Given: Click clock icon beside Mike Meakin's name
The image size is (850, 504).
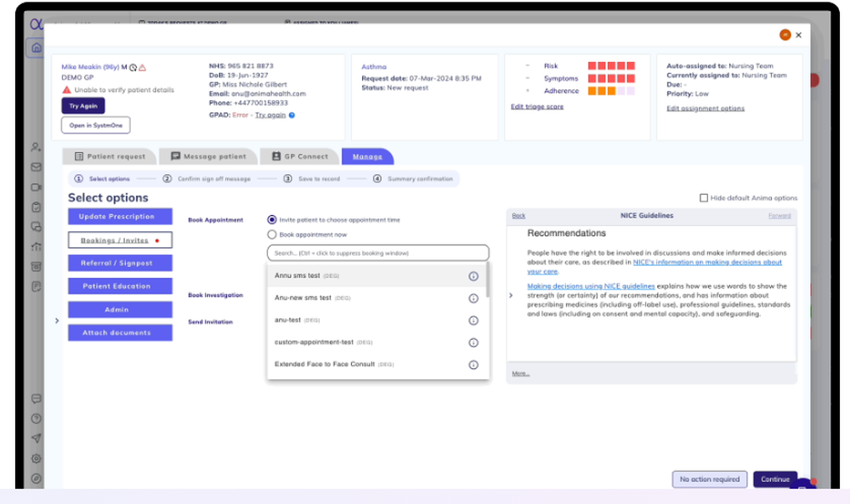Looking at the screenshot, I should point(133,68).
